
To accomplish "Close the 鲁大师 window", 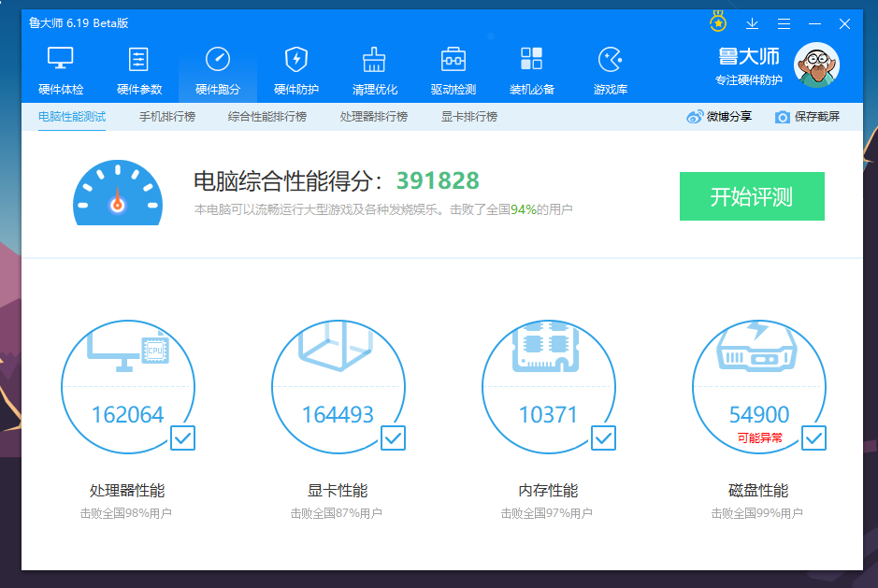I will click(x=844, y=23).
